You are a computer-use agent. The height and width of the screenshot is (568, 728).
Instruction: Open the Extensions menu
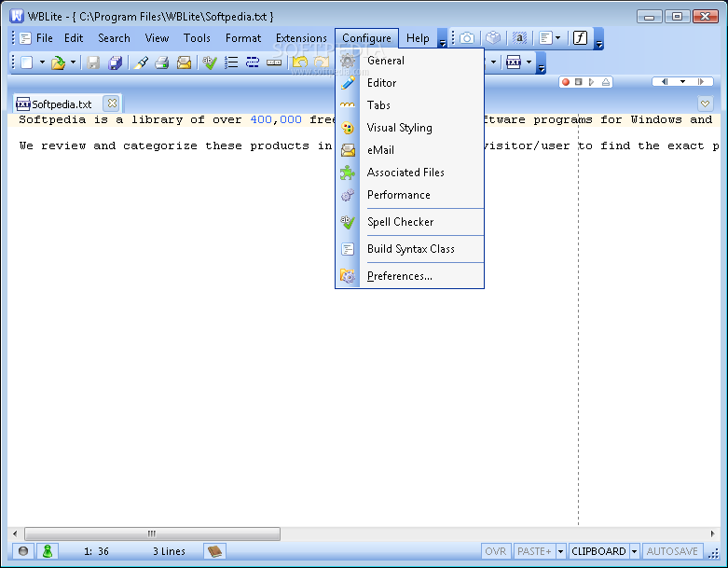click(301, 38)
